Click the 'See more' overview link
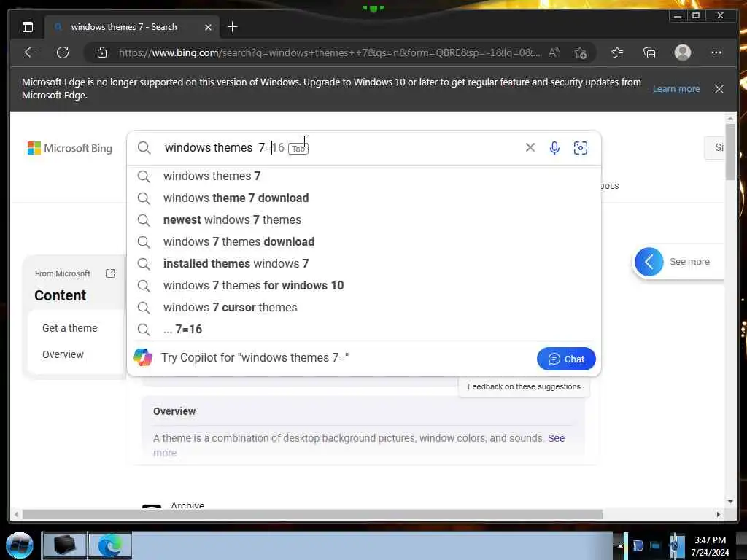Viewport: 747px width, 560px height. click(556, 438)
